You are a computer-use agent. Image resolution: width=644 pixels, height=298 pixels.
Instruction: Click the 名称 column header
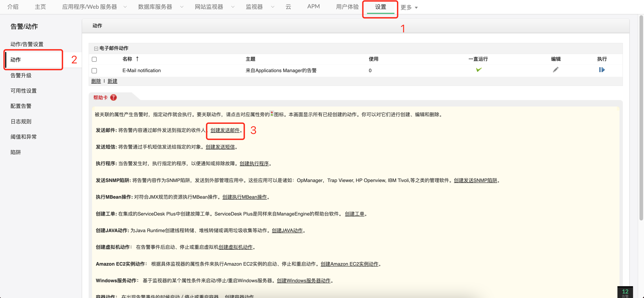[127, 59]
